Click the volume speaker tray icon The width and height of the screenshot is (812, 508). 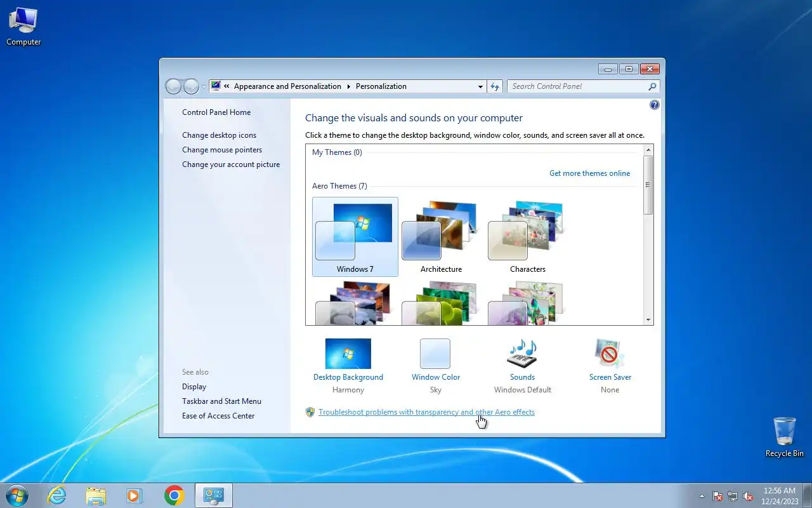748,496
